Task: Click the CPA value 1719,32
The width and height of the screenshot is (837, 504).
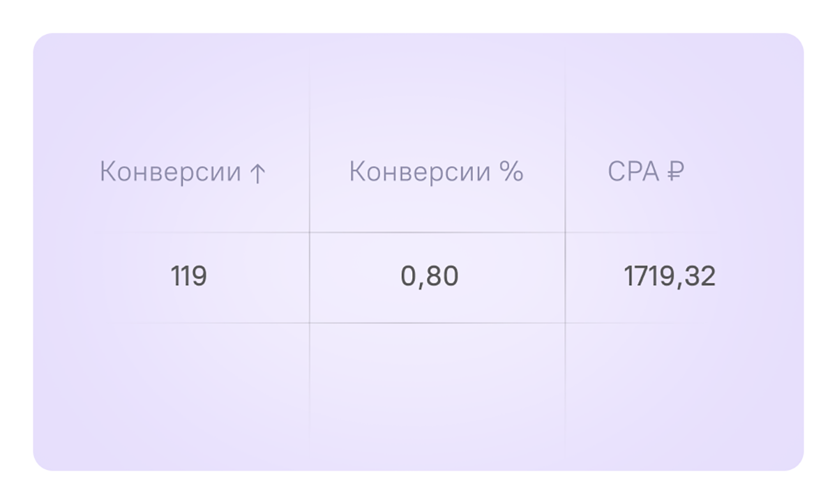Action: [670, 277]
